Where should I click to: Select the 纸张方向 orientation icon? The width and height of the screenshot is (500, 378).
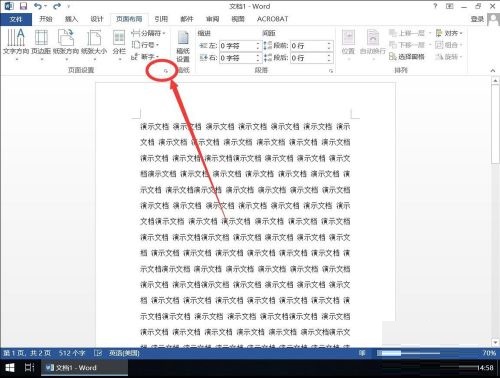(66, 43)
